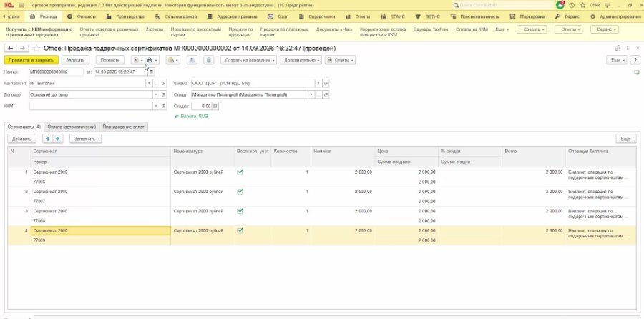Open the table Еще menu button
This screenshot has width=644, height=319.
pos(626,139)
